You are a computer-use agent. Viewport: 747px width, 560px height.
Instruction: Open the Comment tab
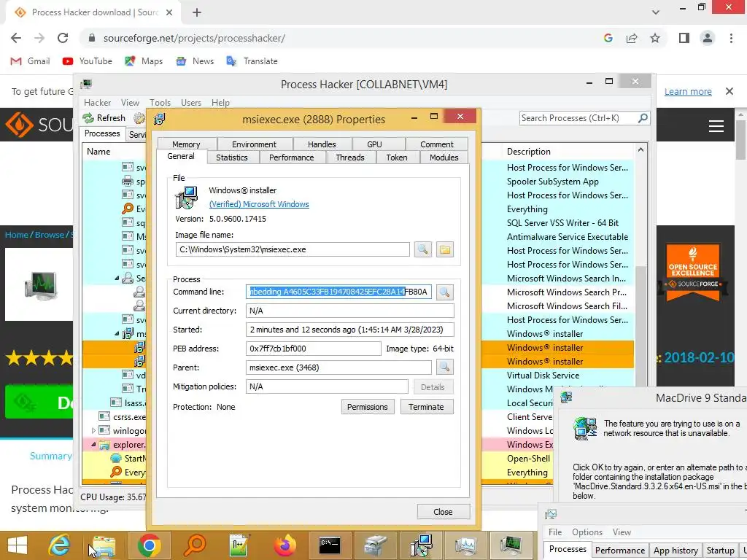tap(437, 144)
